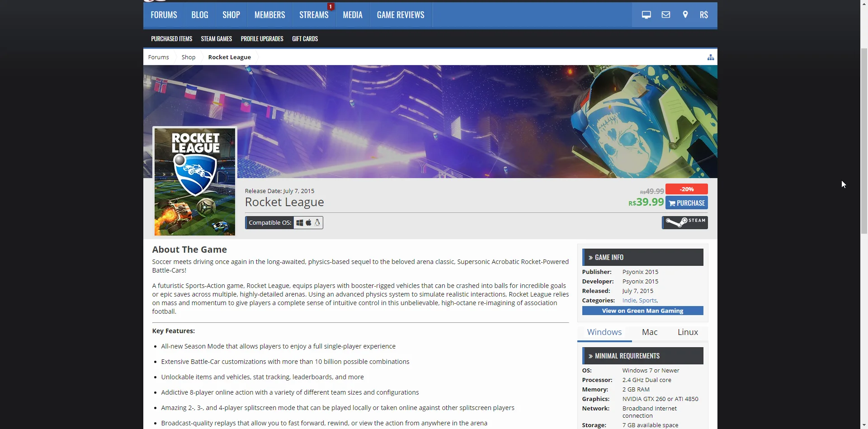Click the 2 GB RAM memory value

(x=636, y=390)
